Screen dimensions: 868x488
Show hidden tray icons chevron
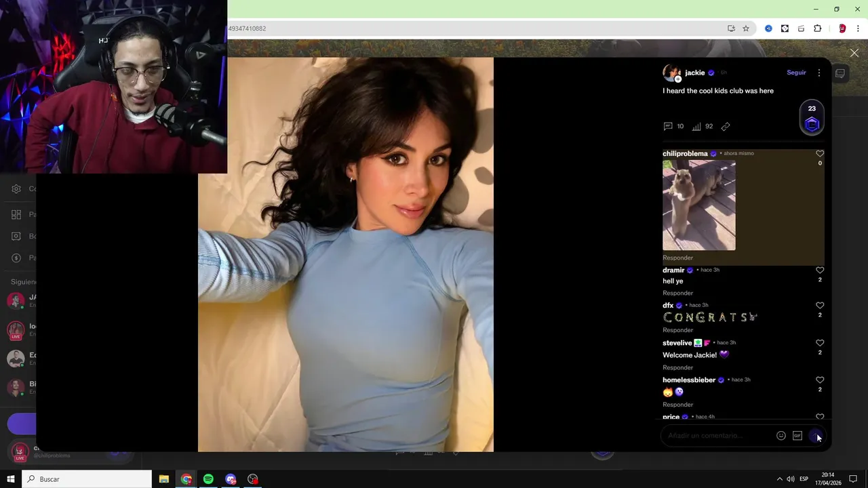coord(779,479)
